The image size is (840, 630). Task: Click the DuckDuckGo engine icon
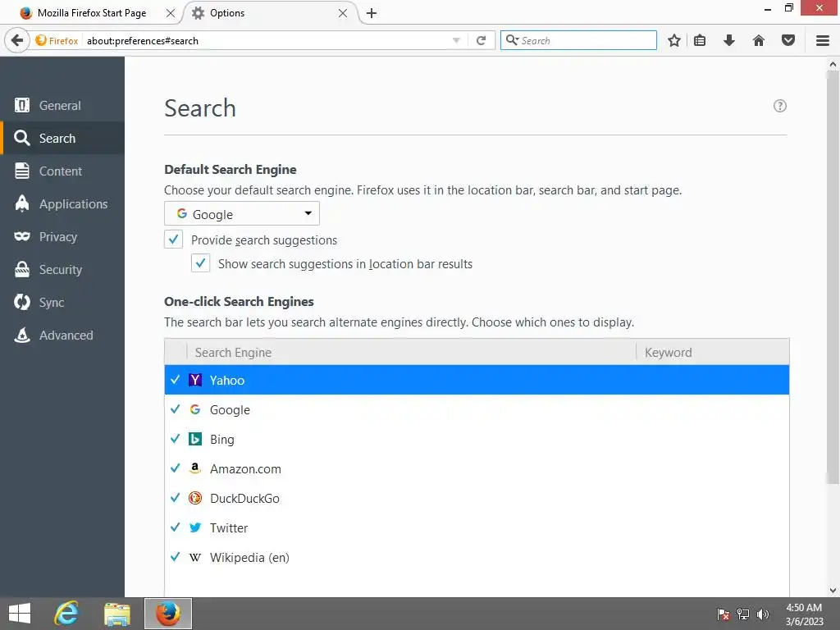195,498
